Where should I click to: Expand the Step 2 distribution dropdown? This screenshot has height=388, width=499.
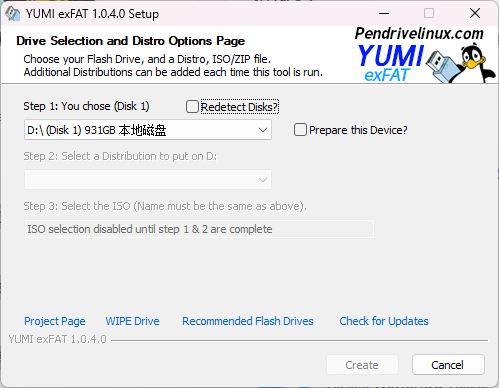click(148, 180)
